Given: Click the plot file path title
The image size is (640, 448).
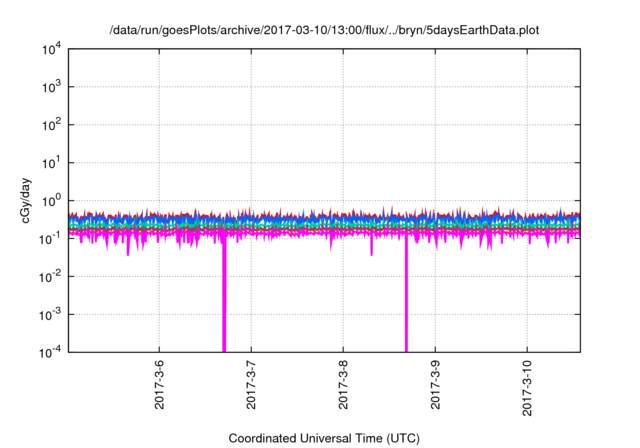Looking at the screenshot, I should tap(324, 30).
